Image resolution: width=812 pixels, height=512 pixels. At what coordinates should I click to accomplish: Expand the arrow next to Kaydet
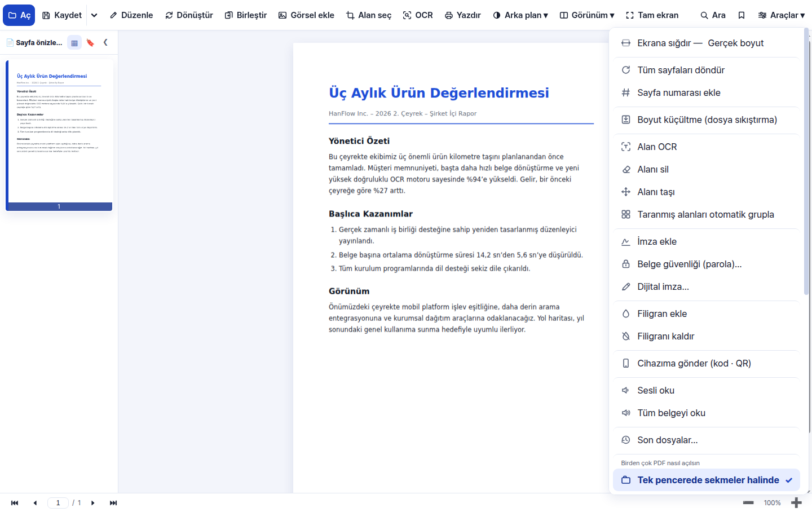[x=94, y=15]
